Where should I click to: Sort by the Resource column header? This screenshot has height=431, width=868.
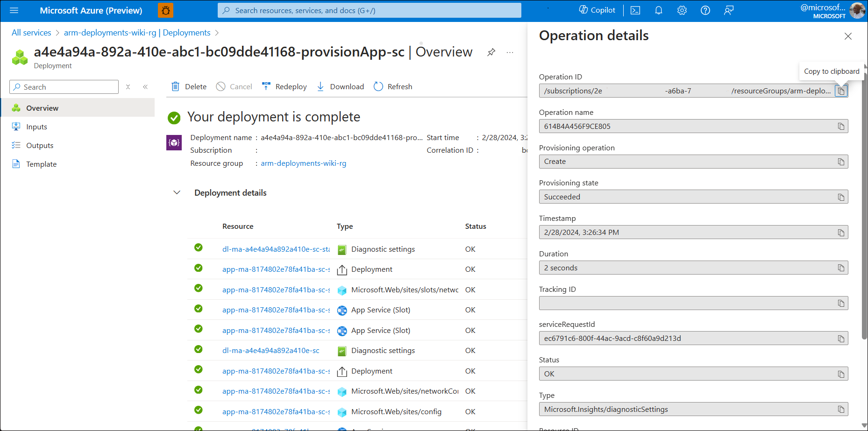coord(238,226)
